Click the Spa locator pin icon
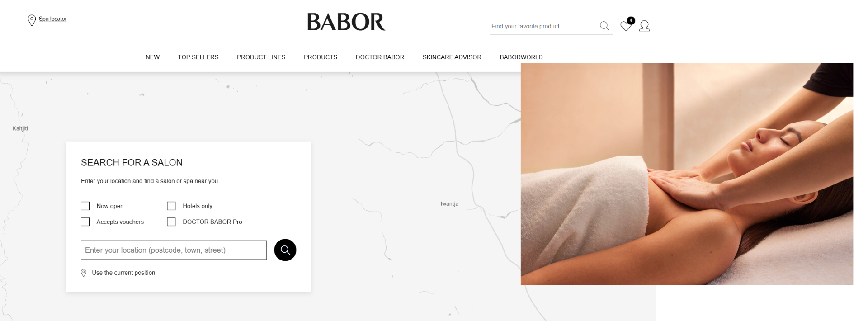868x321 pixels. (x=32, y=20)
